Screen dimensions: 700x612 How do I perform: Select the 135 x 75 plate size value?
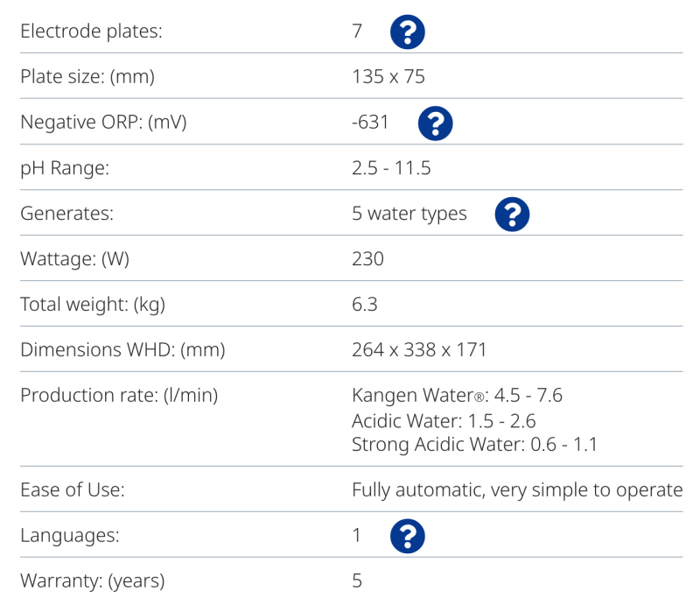pos(388,77)
